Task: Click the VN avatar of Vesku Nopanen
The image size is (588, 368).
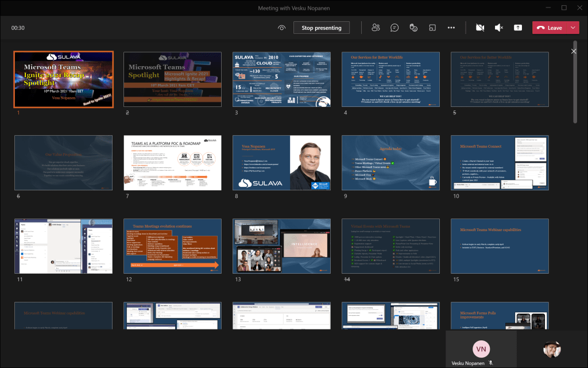Action: 481,348
